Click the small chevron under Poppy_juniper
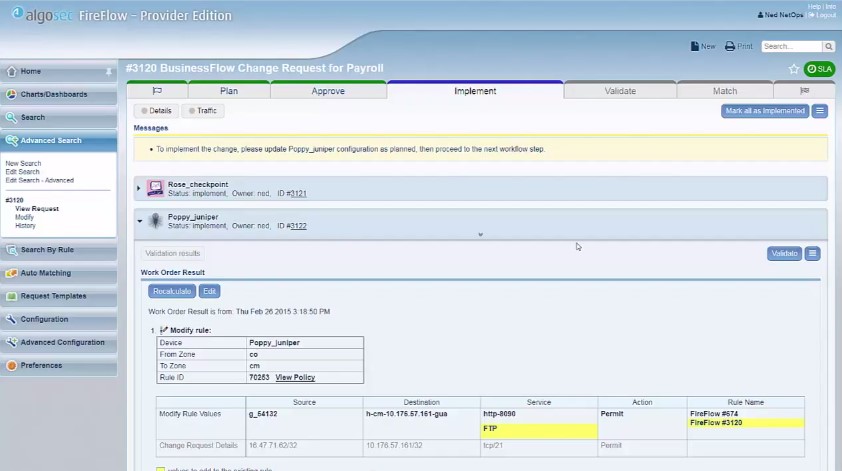 (x=481, y=235)
